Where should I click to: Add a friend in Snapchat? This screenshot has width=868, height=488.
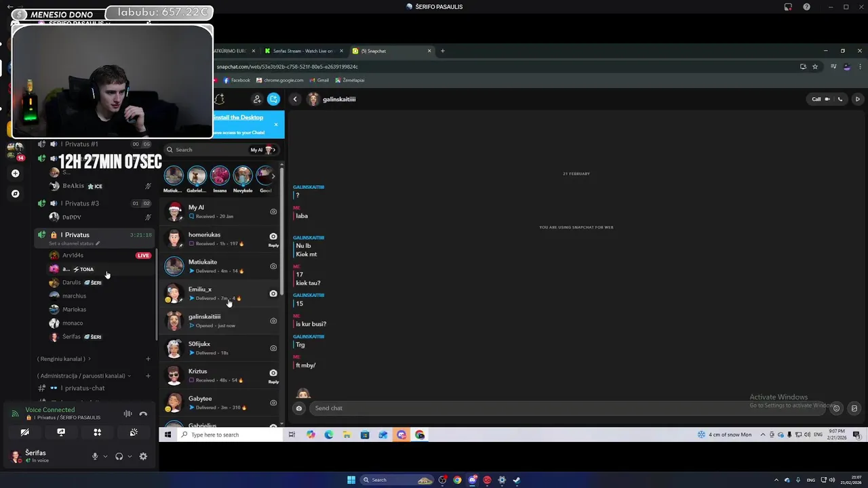pos(257,99)
